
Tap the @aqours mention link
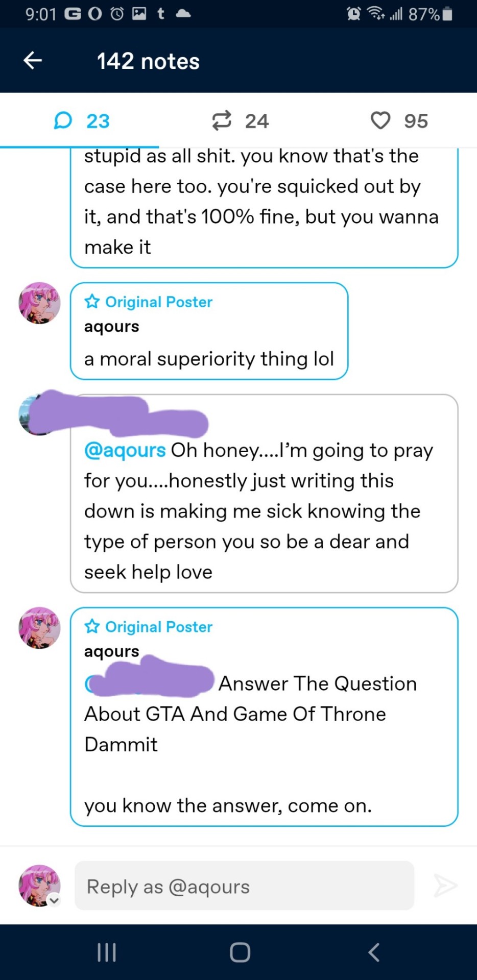click(x=125, y=450)
